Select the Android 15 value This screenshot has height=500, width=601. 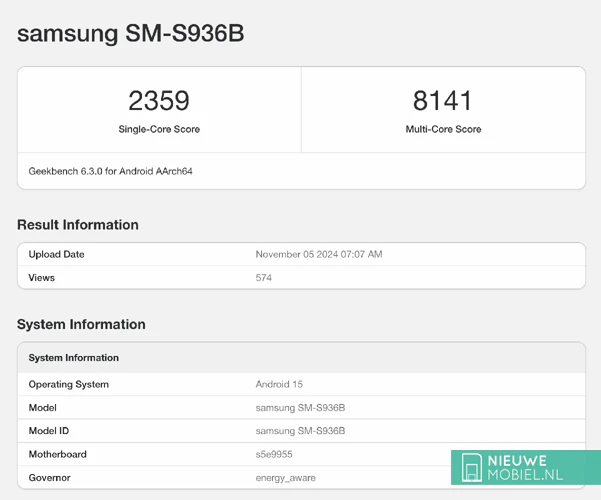click(279, 384)
